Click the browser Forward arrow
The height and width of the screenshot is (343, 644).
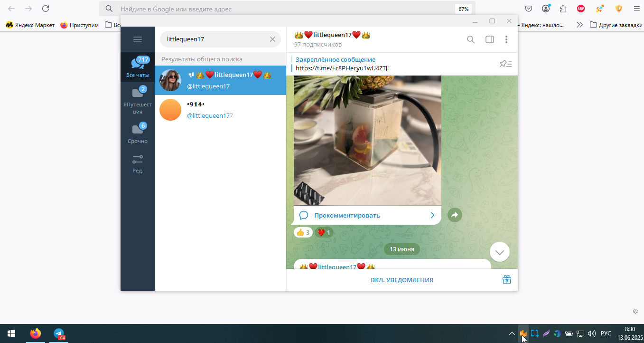[x=28, y=9]
